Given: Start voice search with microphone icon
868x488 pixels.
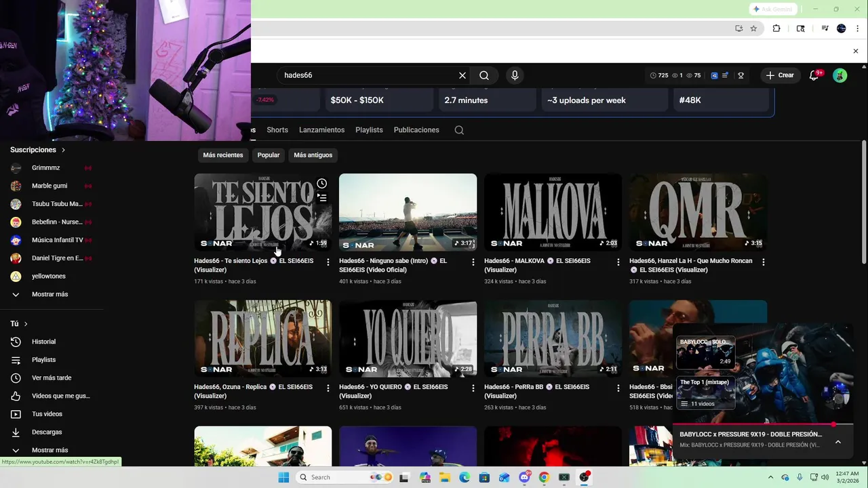Looking at the screenshot, I should [x=515, y=75].
